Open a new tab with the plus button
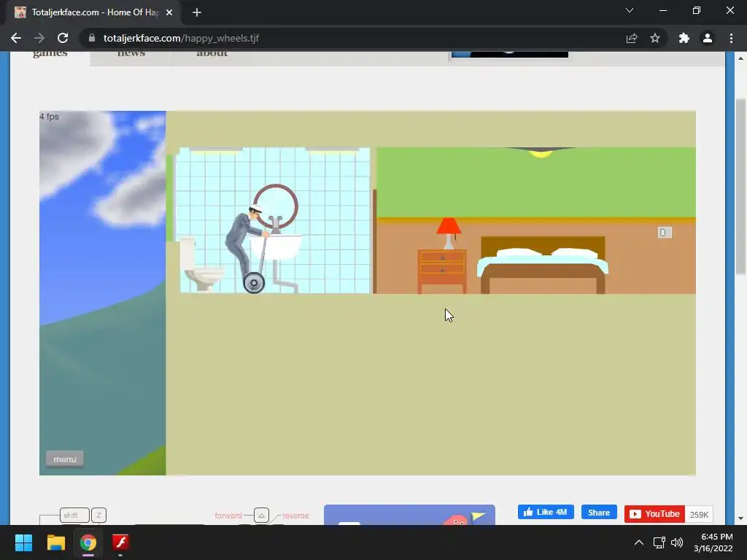The width and height of the screenshot is (747, 560). click(197, 12)
